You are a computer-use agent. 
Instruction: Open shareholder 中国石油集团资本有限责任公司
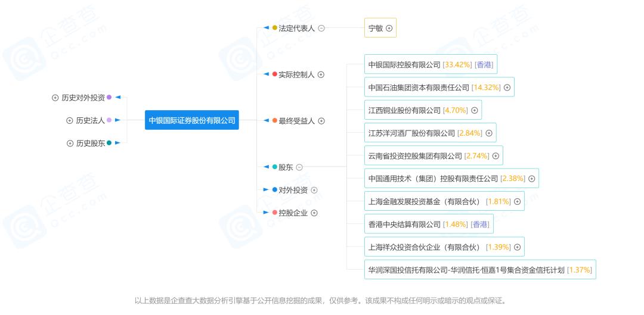(x=439, y=88)
